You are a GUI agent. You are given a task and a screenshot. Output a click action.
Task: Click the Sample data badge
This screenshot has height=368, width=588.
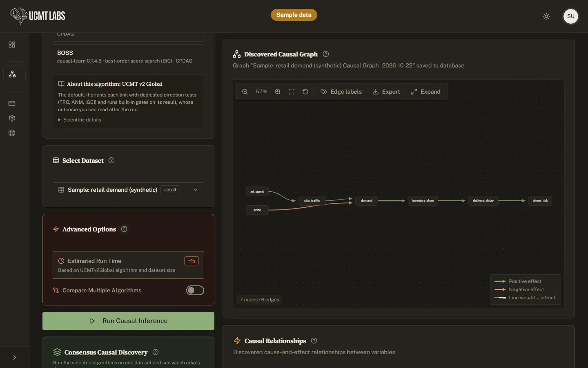point(294,15)
